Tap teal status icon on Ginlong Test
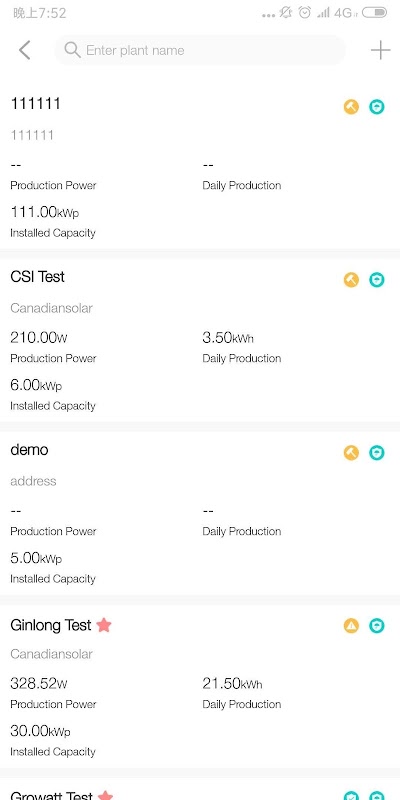This screenshot has width=400, height=800. point(377,626)
